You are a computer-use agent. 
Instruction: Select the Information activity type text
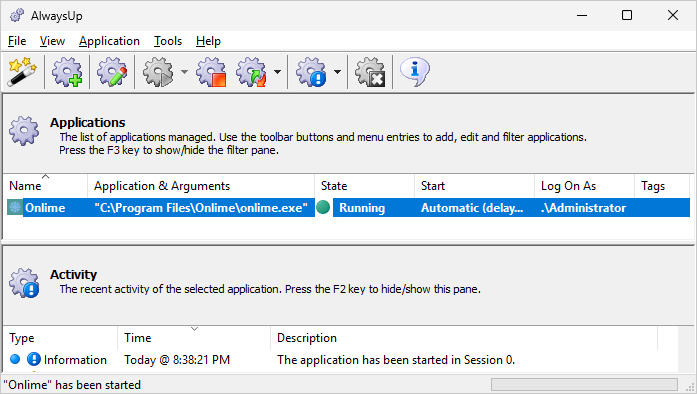(x=75, y=360)
